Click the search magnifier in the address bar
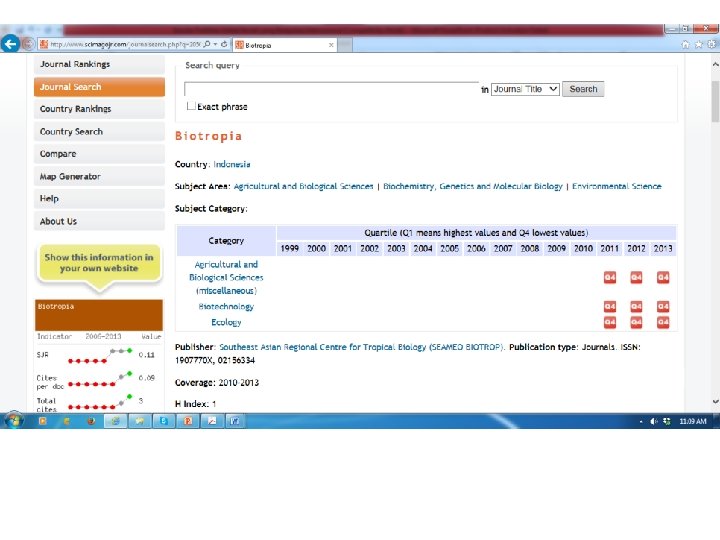This screenshot has width=720, height=540. point(207,44)
